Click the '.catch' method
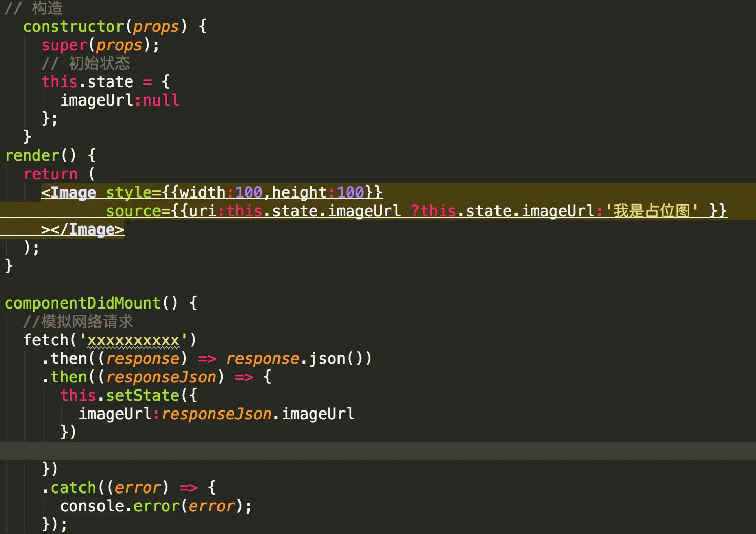 pyautogui.click(x=69, y=487)
